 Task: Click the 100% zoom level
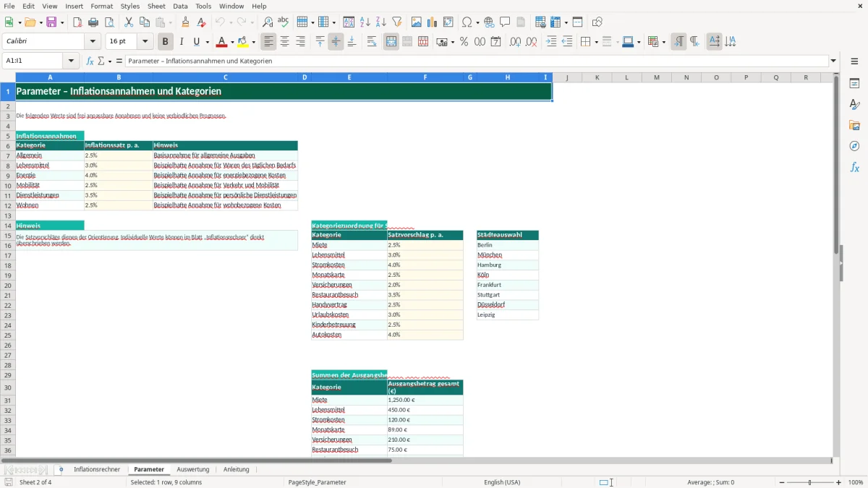coord(856,482)
